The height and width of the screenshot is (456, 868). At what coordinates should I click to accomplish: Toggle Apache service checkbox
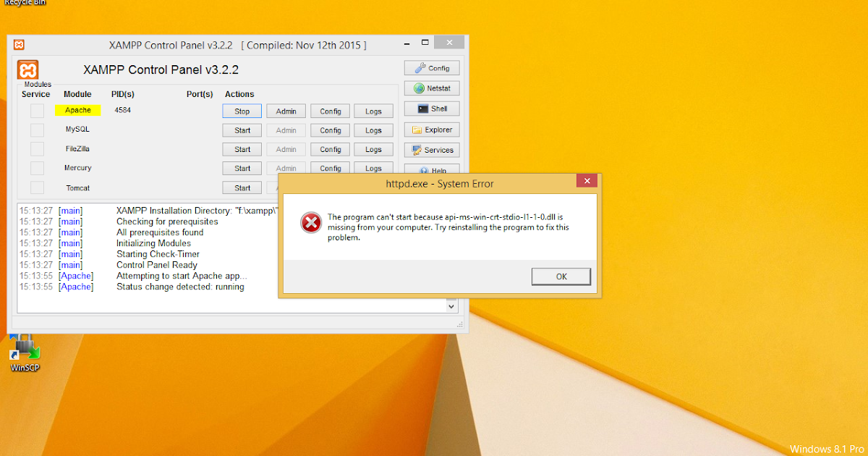37,111
